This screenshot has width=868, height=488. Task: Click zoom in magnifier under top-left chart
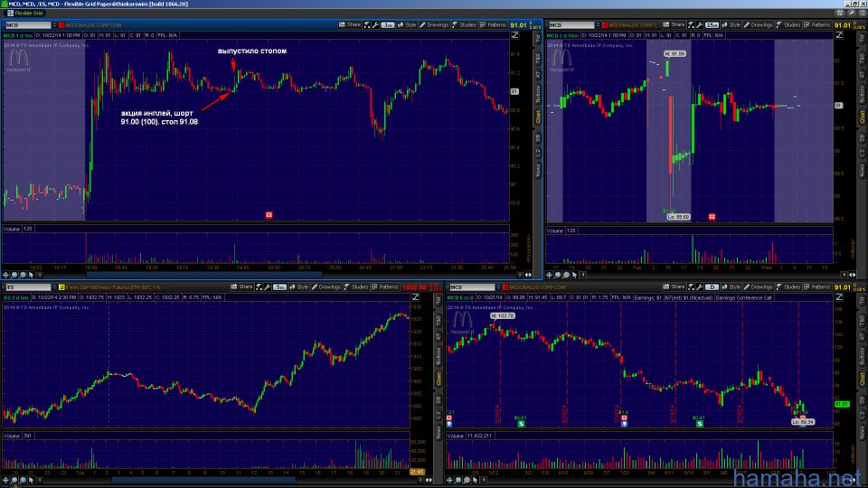(14, 275)
